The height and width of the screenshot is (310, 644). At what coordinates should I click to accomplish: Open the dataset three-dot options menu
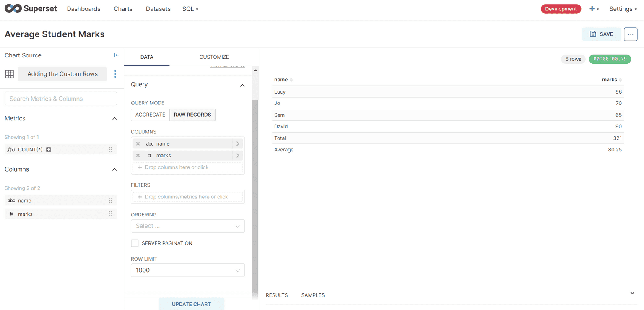tap(115, 74)
